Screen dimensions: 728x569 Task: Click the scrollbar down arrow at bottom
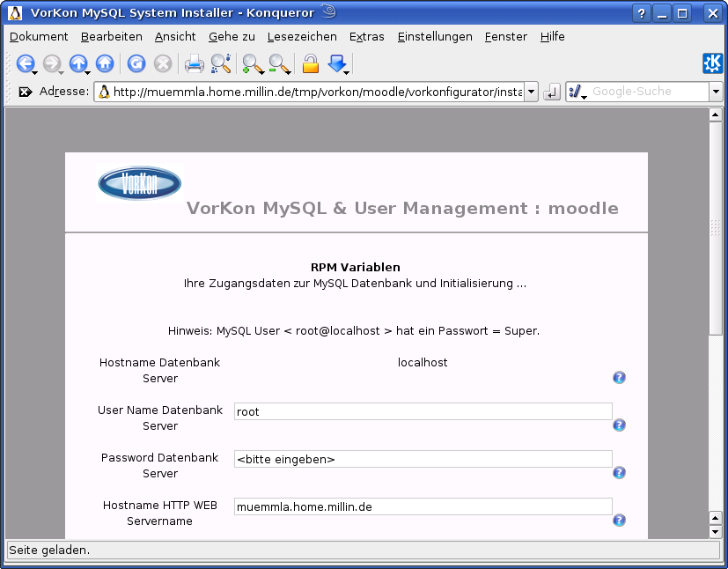point(715,532)
